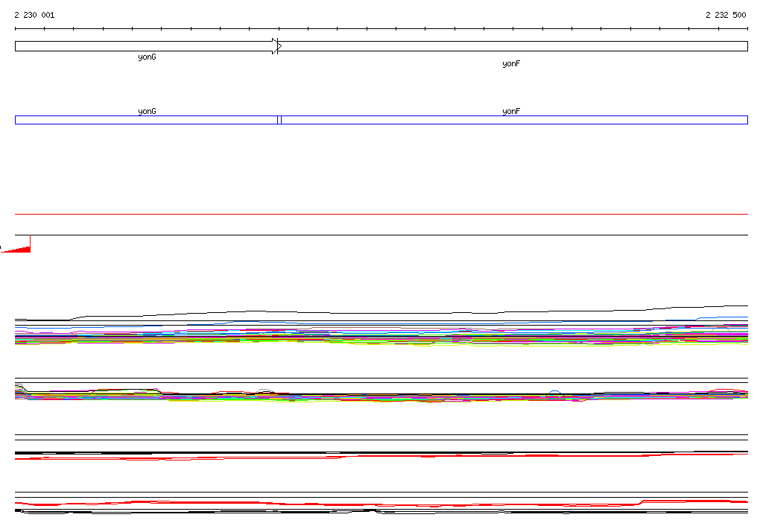Select the black yonF gene box
This screenshot has width=763, height=532.
point(513,46)
